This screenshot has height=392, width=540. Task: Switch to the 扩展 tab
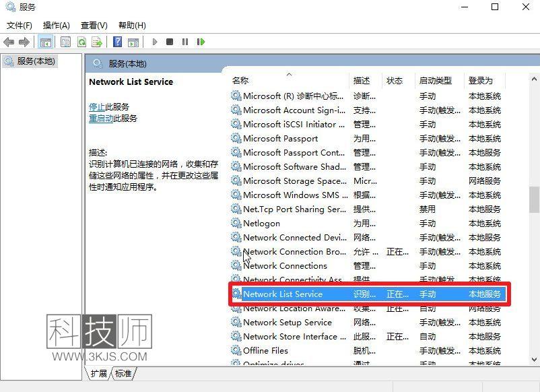(98, 373)
